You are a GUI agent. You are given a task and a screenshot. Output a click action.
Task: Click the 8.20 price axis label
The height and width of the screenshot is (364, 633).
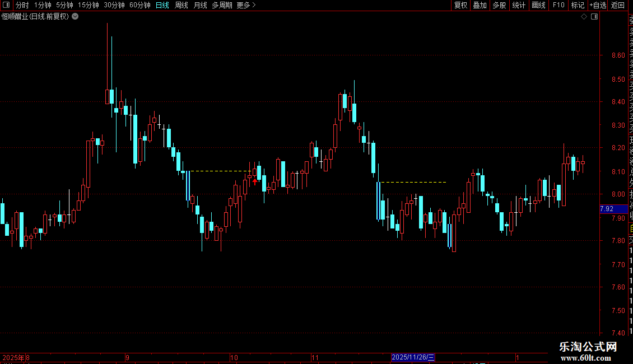pos(618,148)
